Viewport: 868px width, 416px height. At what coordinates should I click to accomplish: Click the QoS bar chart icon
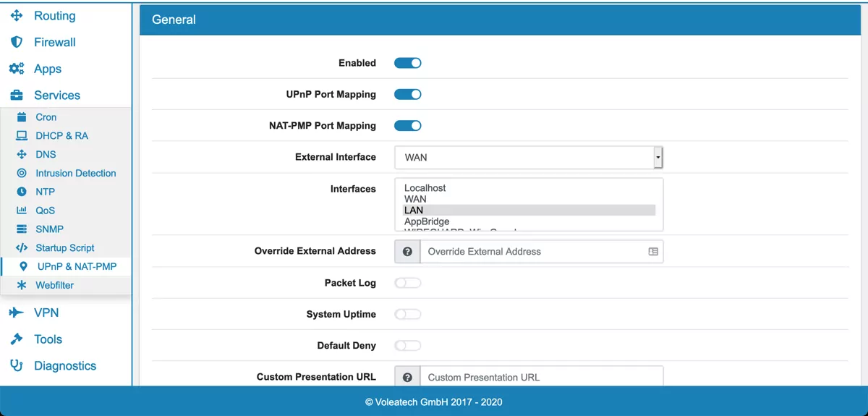[x=22, y=211]
